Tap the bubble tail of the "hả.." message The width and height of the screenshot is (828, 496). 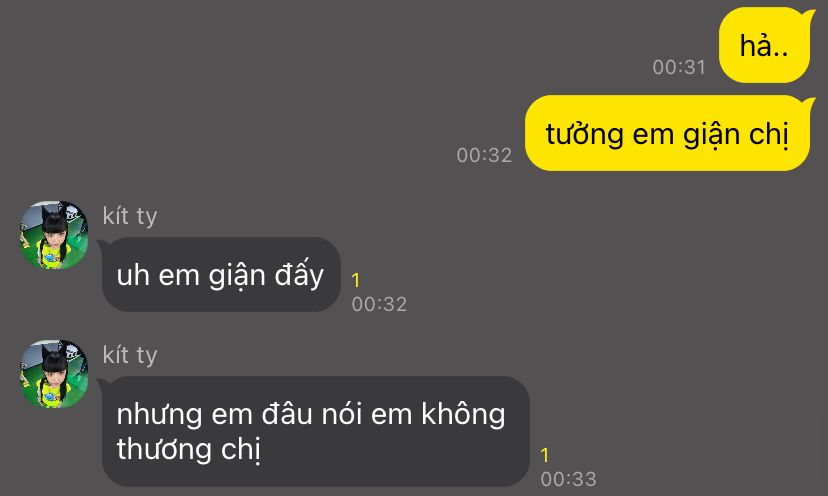811,14
